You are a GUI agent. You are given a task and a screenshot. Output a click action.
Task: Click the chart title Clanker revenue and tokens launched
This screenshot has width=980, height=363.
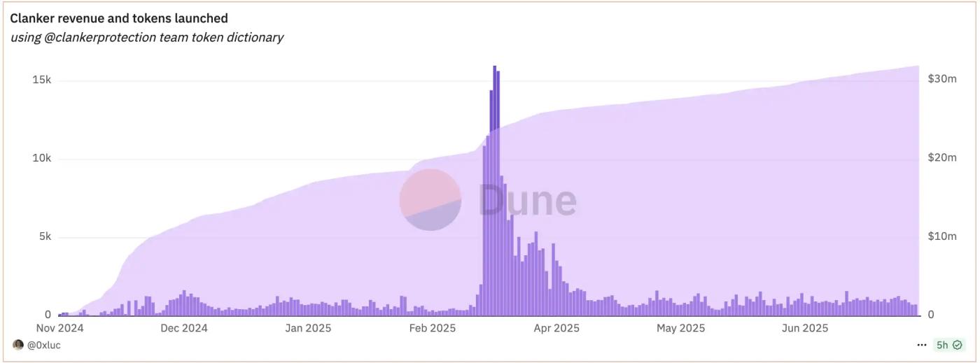pyautogui.click(x=119, y=18)
